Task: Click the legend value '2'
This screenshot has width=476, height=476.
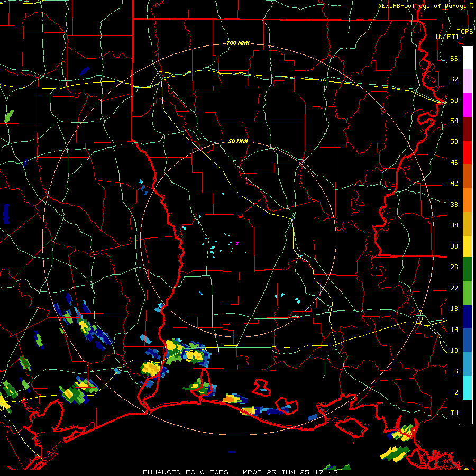Action: pos(456,392)
